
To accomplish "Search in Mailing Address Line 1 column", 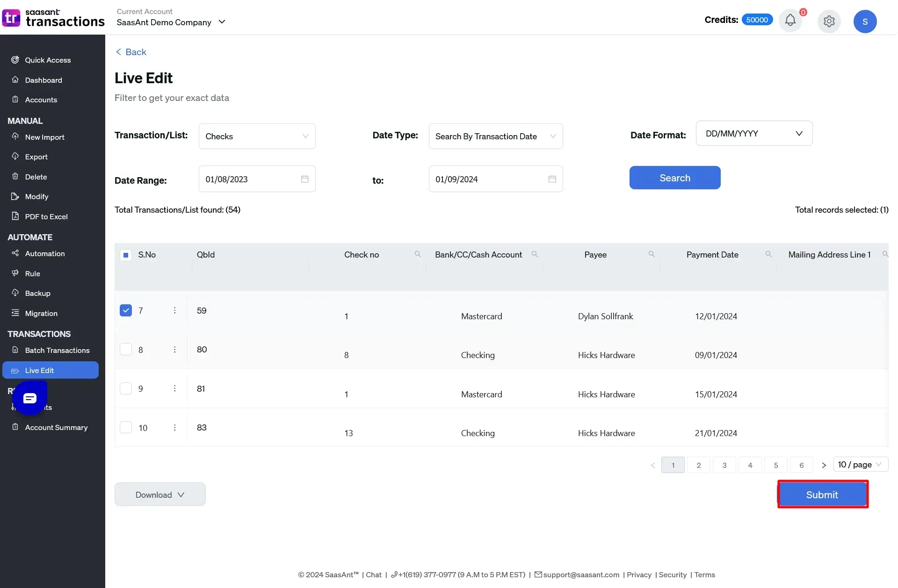I will (x=885, y=254).
